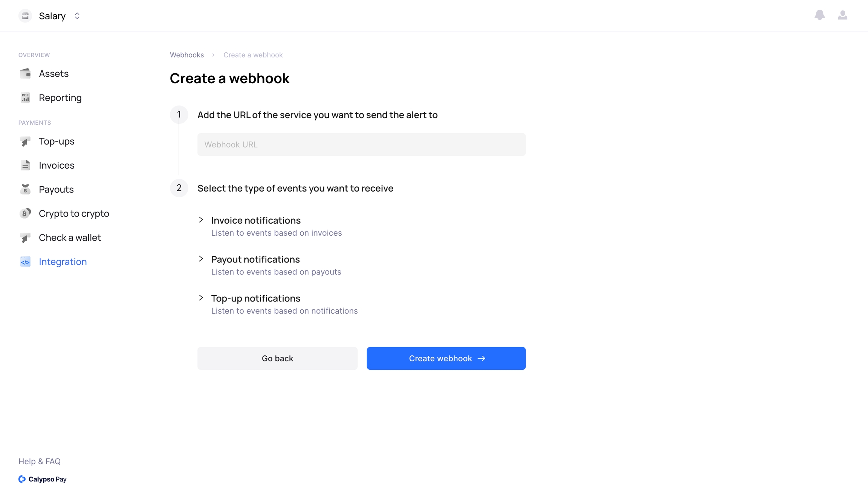Click the Assets wallet icon
Viewport: 868px width, 492px height.
pyautogui.click(x=25, y=73)
